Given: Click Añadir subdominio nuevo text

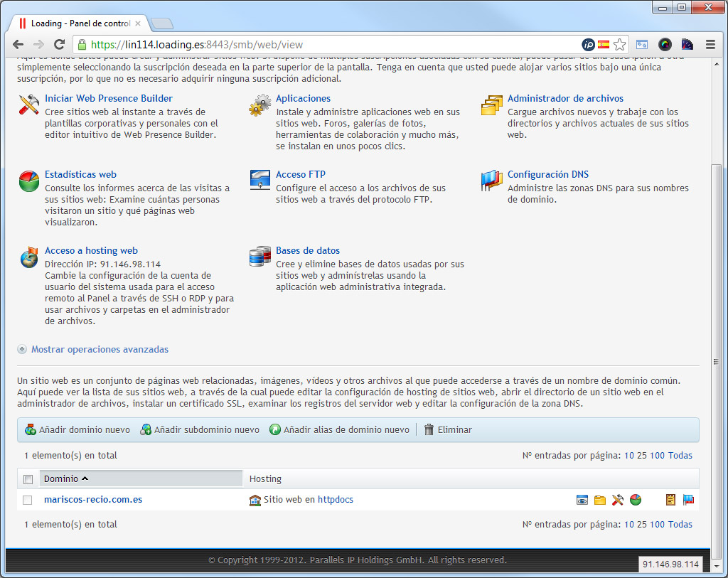Looking at the screenshot, I should pos(207,430).
